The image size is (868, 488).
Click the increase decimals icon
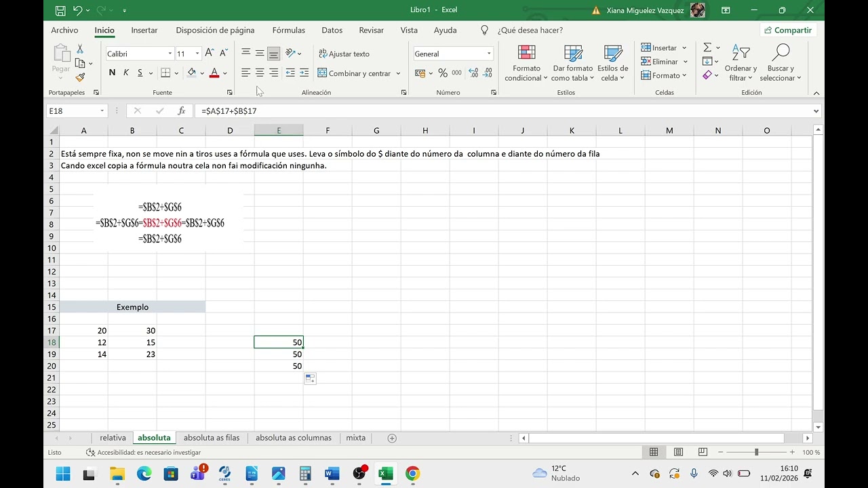[x=473, y=73]
